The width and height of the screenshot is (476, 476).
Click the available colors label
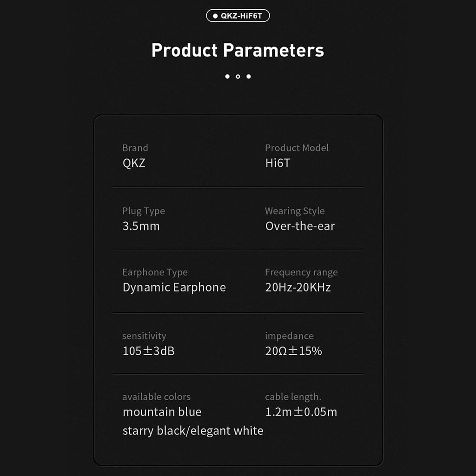click(x=156, y=397)
